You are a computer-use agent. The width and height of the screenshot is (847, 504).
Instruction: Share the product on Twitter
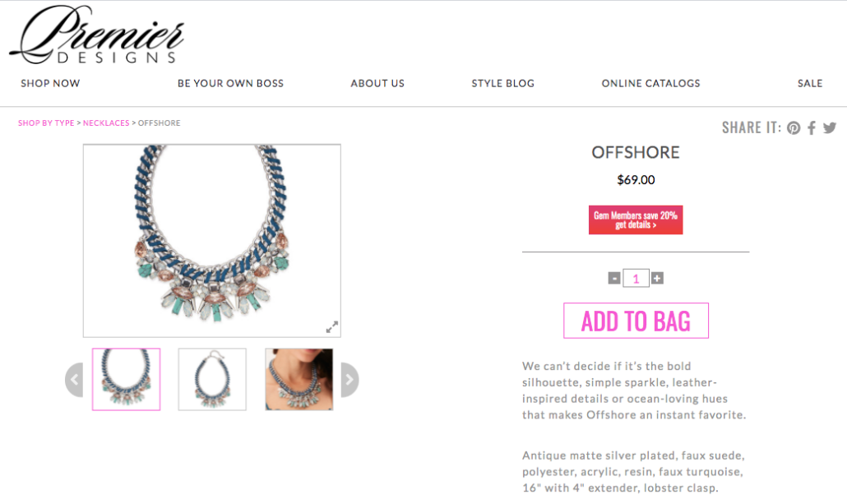click(830, 128)
